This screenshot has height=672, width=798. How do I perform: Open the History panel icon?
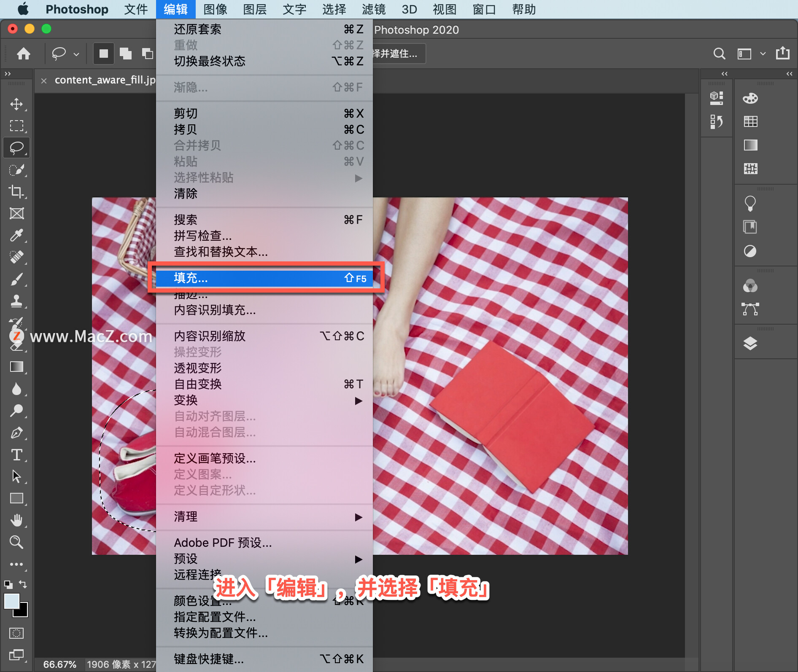(717, 122)
